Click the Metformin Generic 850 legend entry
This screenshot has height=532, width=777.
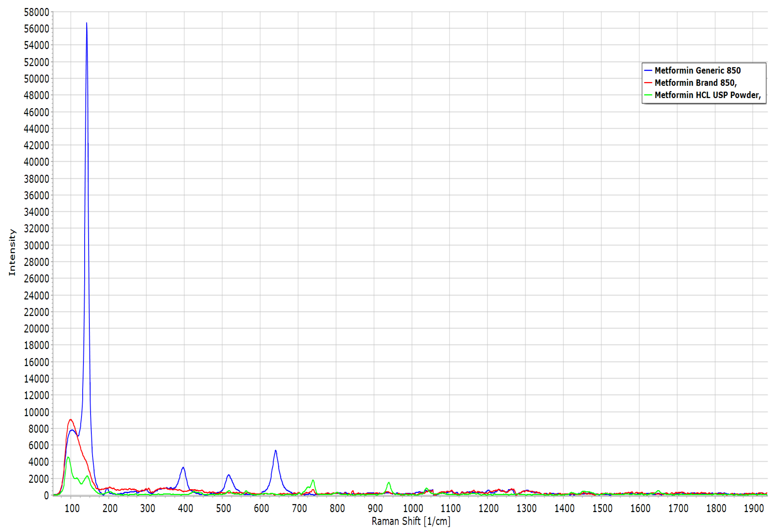click(x=697, y=70)
